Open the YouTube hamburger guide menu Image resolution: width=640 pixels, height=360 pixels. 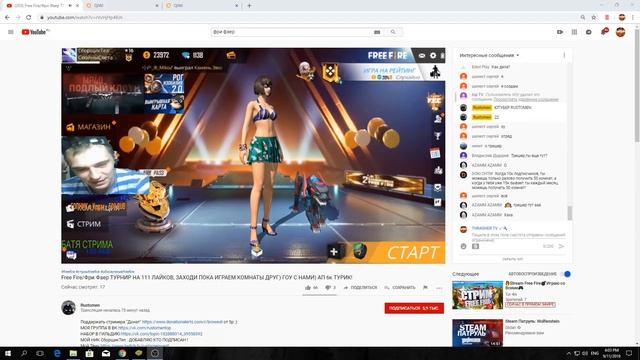tap(11, 32)
